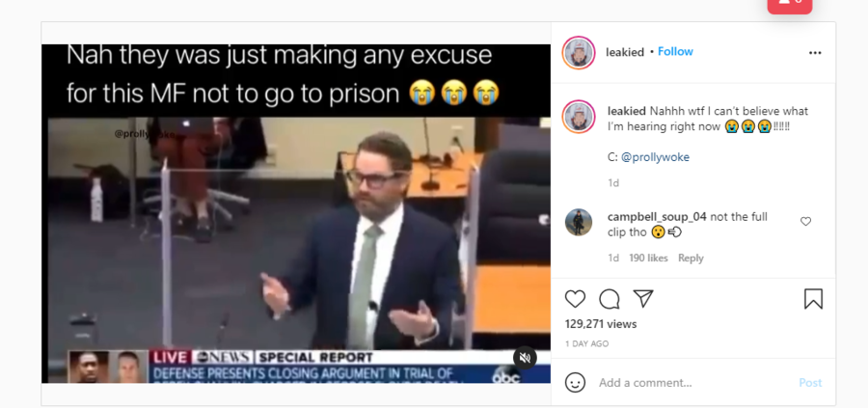Follow the leakied account
This screenshot has width=868, height=408.
pyautogui.click(x=675, y=51)
